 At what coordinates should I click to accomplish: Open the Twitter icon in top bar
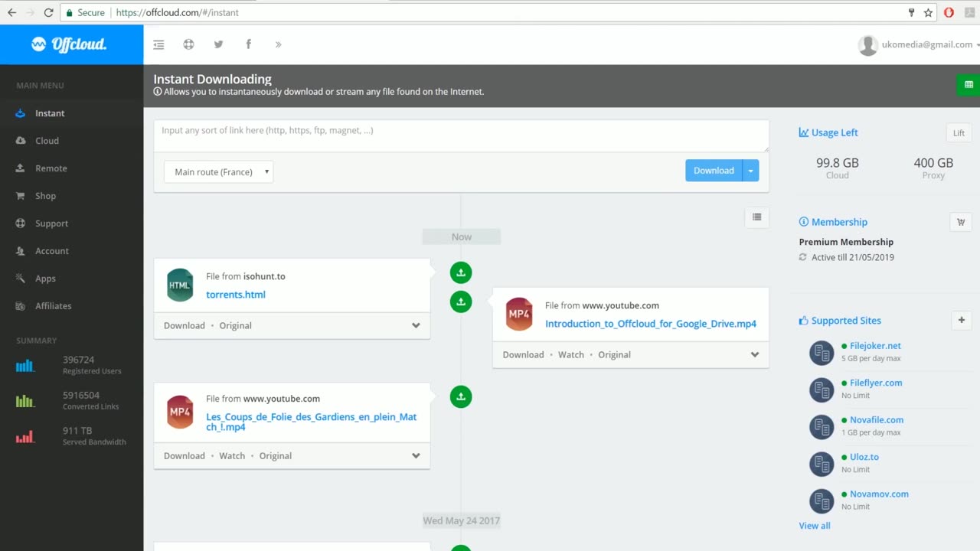(x=218, y=44)
